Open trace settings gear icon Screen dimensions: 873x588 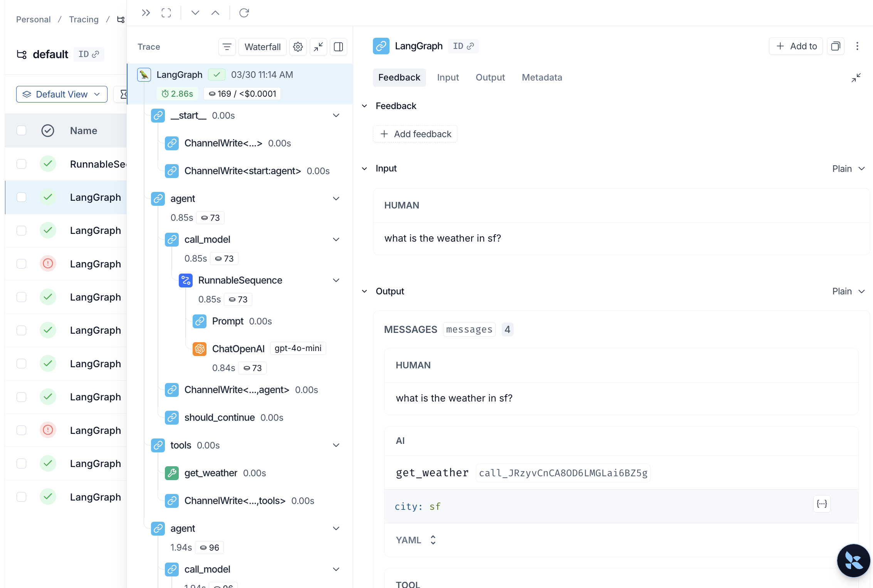click(x=298, y=47)
